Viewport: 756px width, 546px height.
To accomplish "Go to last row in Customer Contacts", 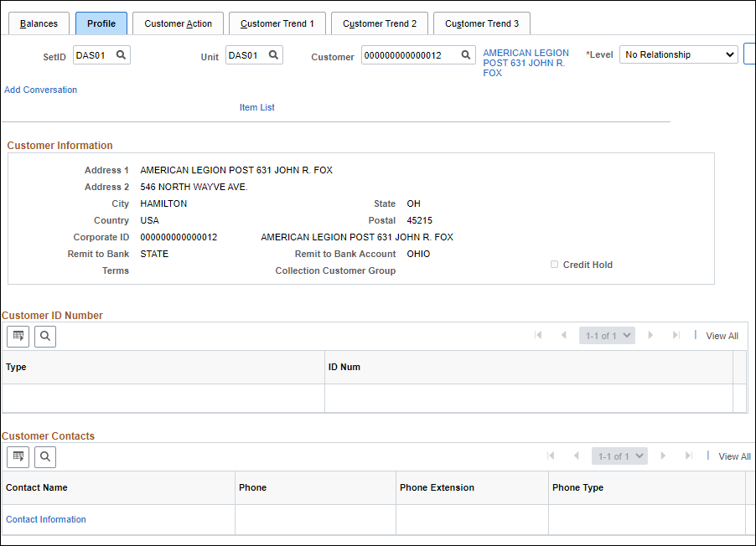I will pyautogui.click(x=688, y=456).
